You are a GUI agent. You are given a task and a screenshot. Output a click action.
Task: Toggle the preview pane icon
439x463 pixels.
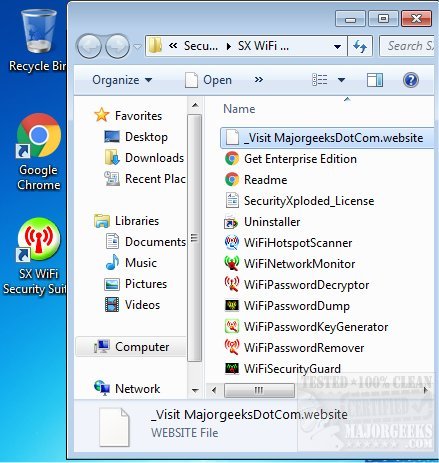coord(375,80)
